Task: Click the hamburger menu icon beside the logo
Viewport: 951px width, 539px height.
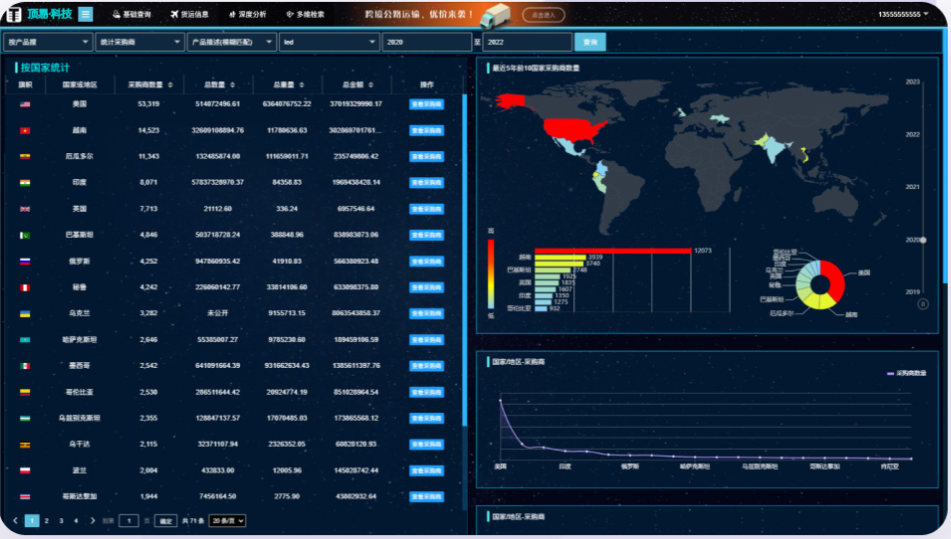Action: point(86,14)
